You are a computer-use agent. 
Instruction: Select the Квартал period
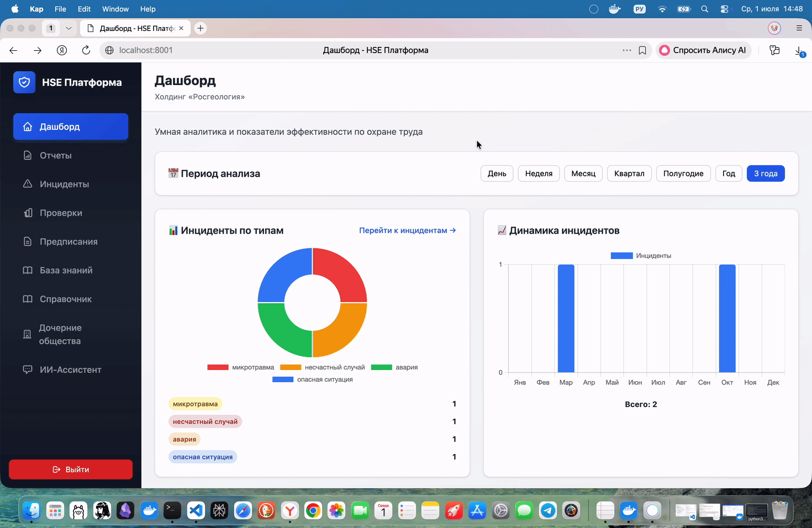click(x=629, y=173)
